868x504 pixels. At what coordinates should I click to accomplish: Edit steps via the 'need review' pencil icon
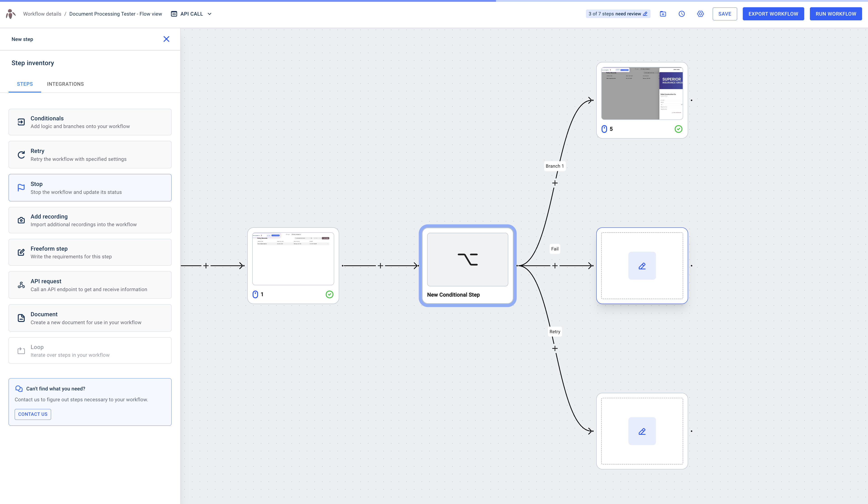pyautogui.click(x=646, y=14)
